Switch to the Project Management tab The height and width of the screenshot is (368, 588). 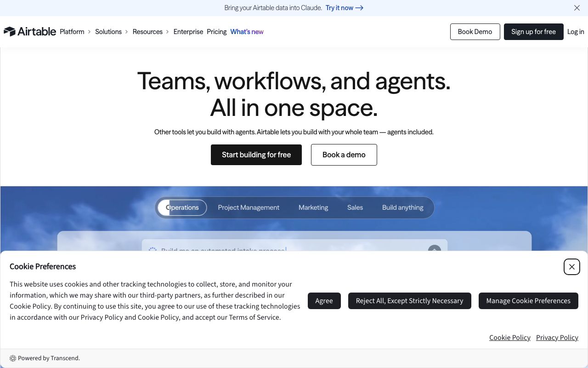(249, 207)
